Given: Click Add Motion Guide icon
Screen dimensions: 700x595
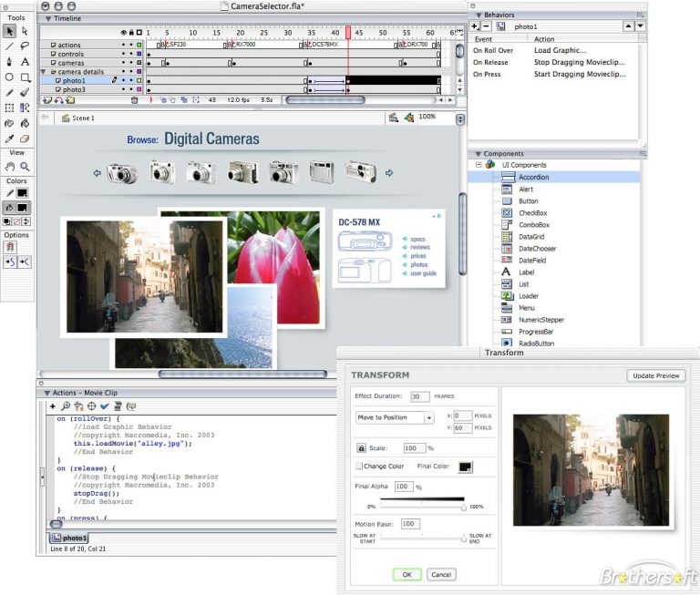Looking at the screenshot, I should 58,100.
